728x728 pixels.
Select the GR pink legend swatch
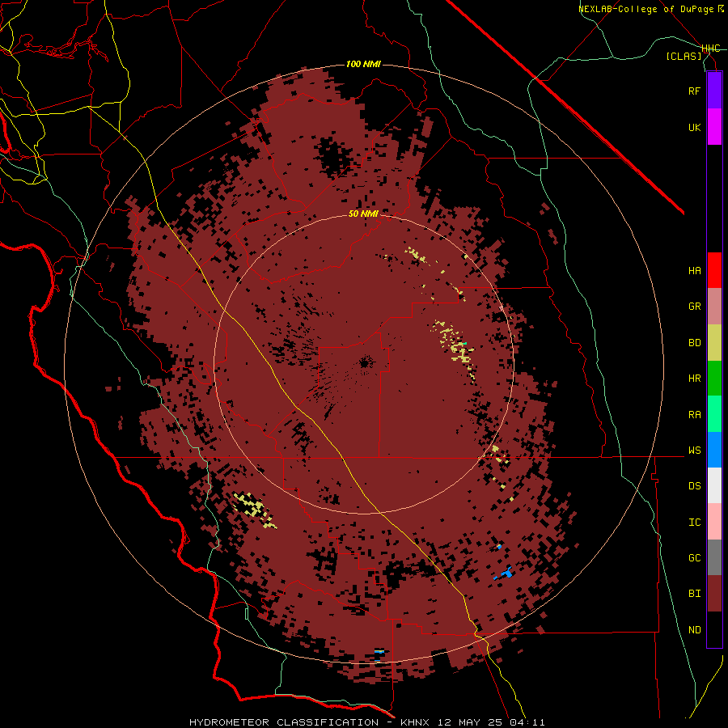point(714,307)
